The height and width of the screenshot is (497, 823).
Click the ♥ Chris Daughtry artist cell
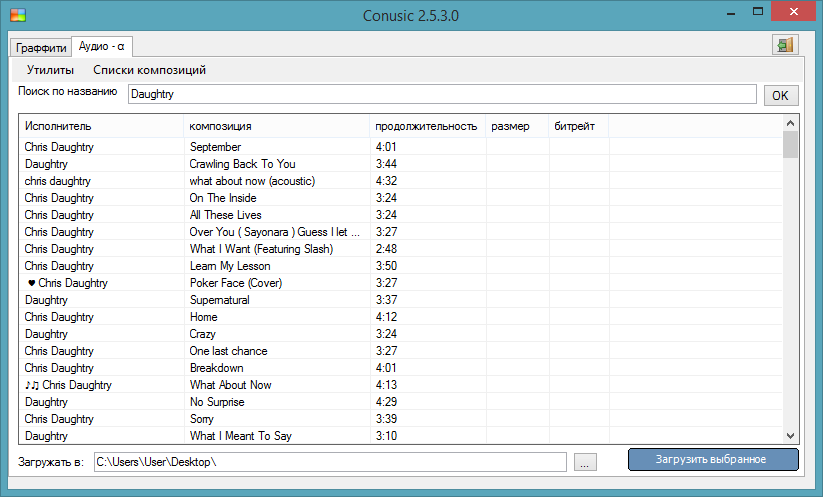(x=67, y=283)
